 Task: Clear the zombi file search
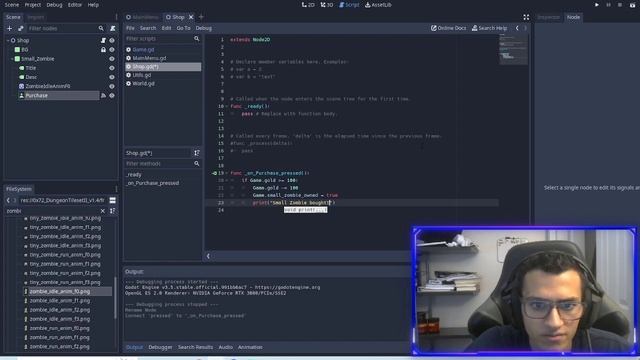tap(102, 211)
